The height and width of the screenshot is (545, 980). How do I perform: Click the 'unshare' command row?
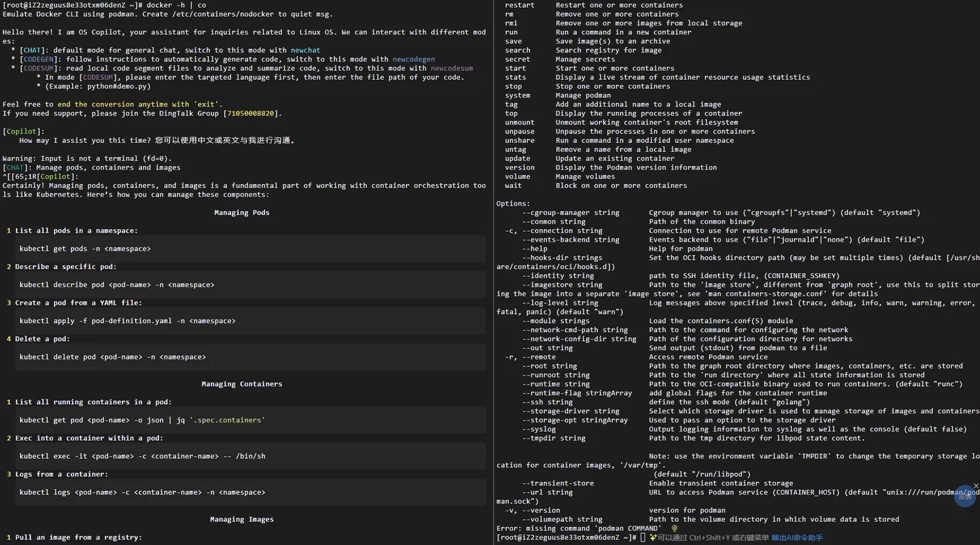pyautogui.click(x=619, y=141)
